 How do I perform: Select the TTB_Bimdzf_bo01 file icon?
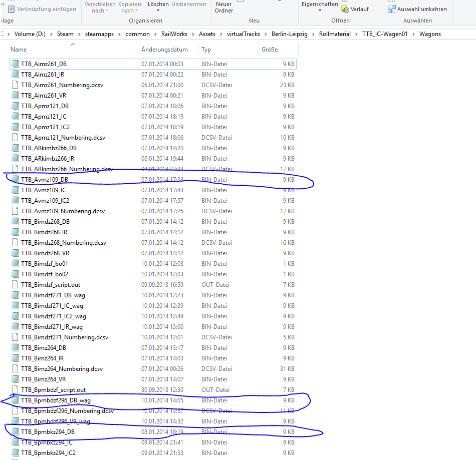(x=15, y=264)
